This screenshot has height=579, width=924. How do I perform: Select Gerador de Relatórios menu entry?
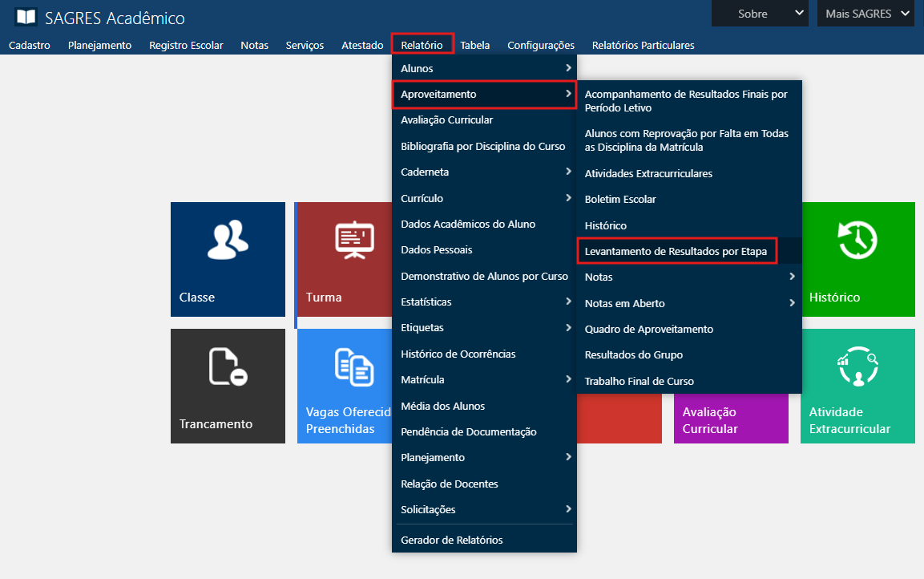[x=452, y=540]
